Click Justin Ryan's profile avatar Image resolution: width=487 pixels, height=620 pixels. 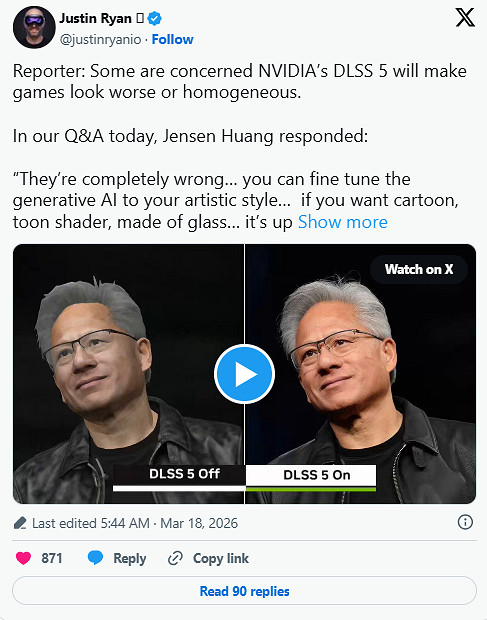(x=34, y=27)
